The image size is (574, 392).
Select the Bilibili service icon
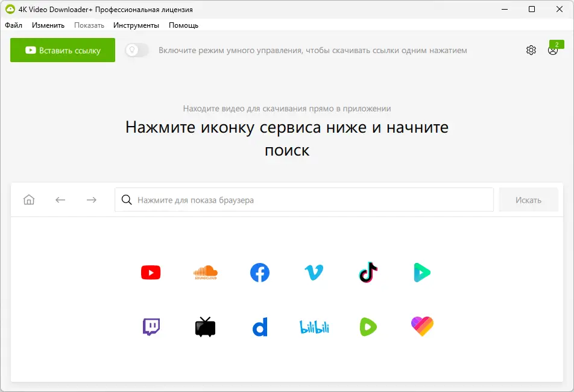[314, 326]
